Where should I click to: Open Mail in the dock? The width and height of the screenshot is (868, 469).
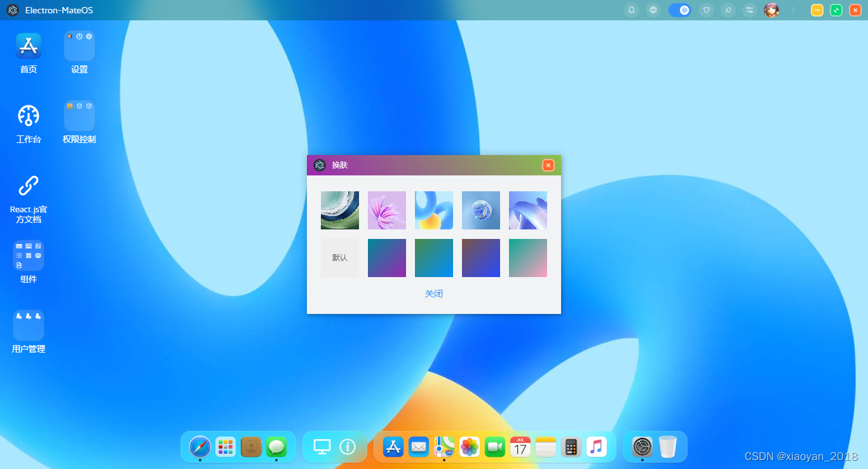coord(419,447)
